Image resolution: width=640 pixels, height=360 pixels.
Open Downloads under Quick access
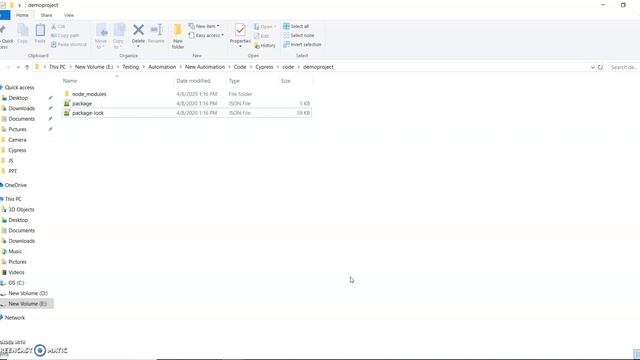pos(21,109)
